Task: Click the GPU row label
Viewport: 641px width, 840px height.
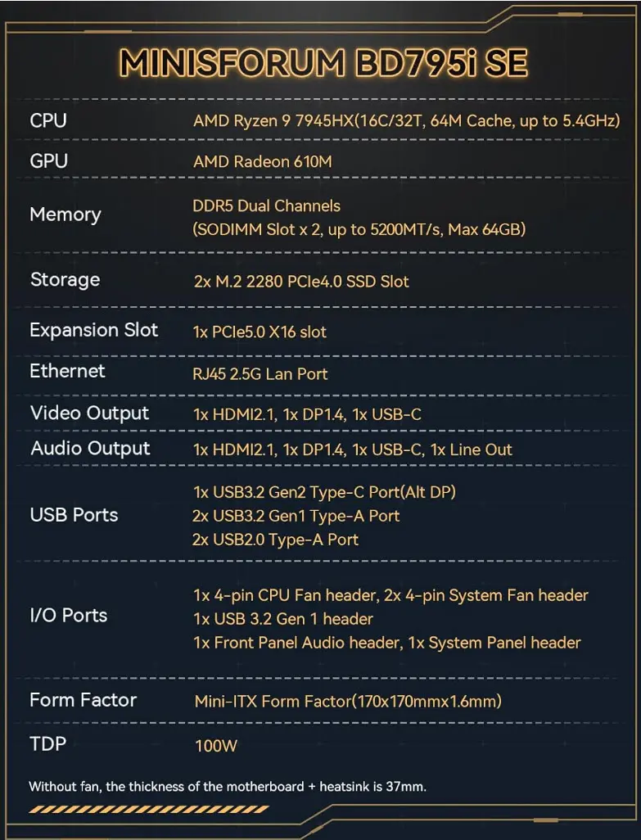Action: [48, 161]
